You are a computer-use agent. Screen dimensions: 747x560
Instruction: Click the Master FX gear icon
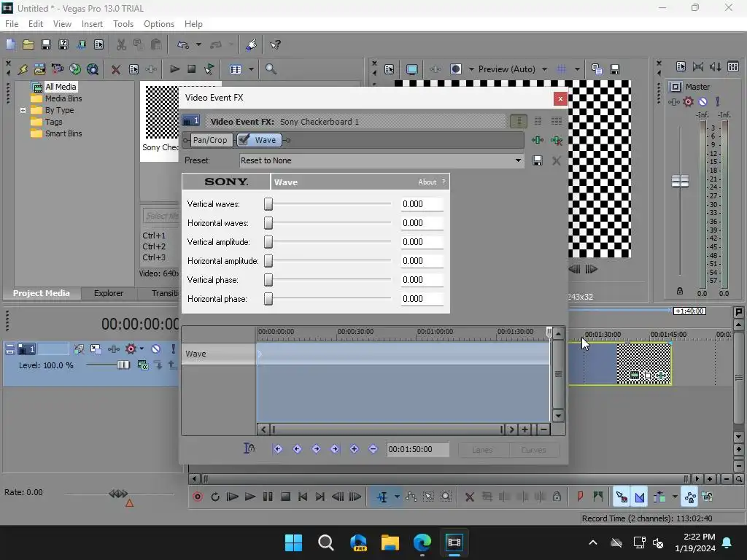coord(688,101)
